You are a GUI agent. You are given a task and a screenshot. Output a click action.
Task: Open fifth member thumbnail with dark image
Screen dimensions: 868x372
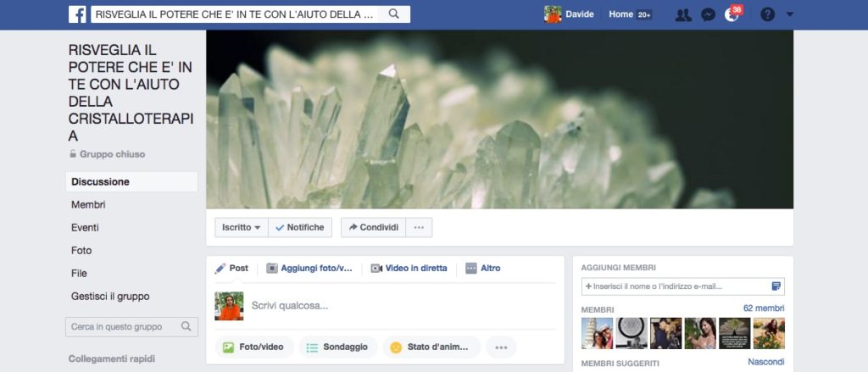coord(735,333)
